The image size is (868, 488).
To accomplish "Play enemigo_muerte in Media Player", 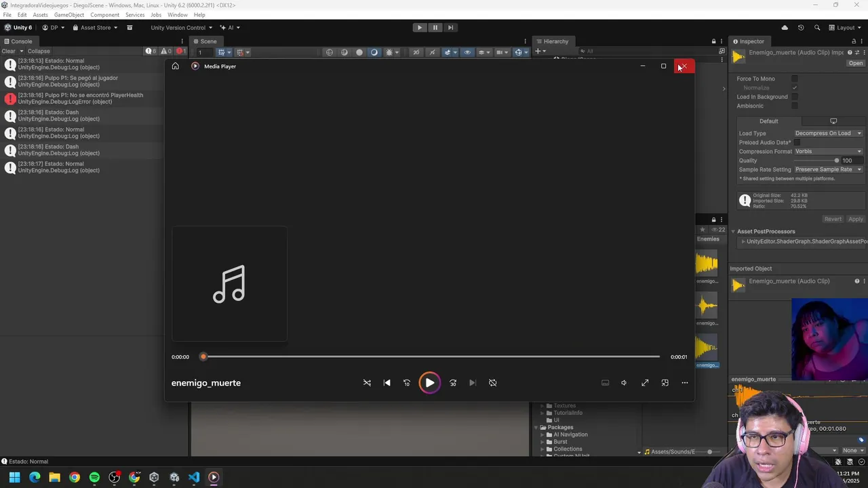I will 429,383.
